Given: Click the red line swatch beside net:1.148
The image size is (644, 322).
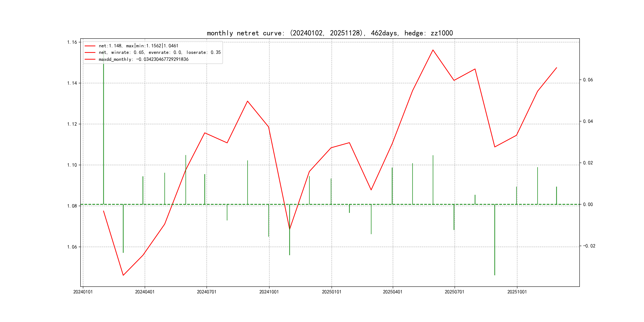Looking at the screenshot, I should point(90,46).
